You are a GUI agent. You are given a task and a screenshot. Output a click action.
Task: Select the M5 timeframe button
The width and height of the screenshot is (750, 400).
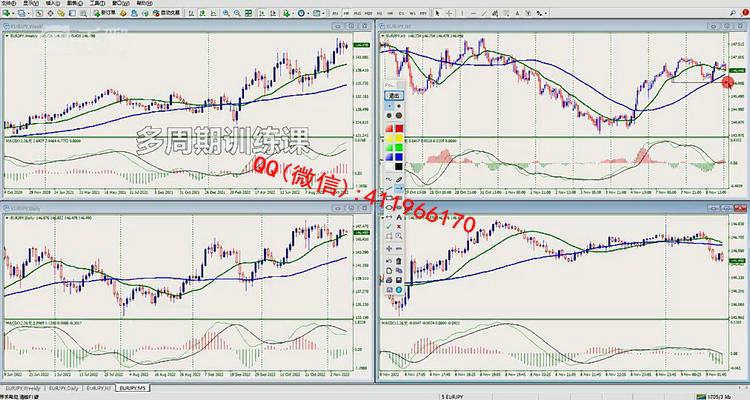point(346,13)
